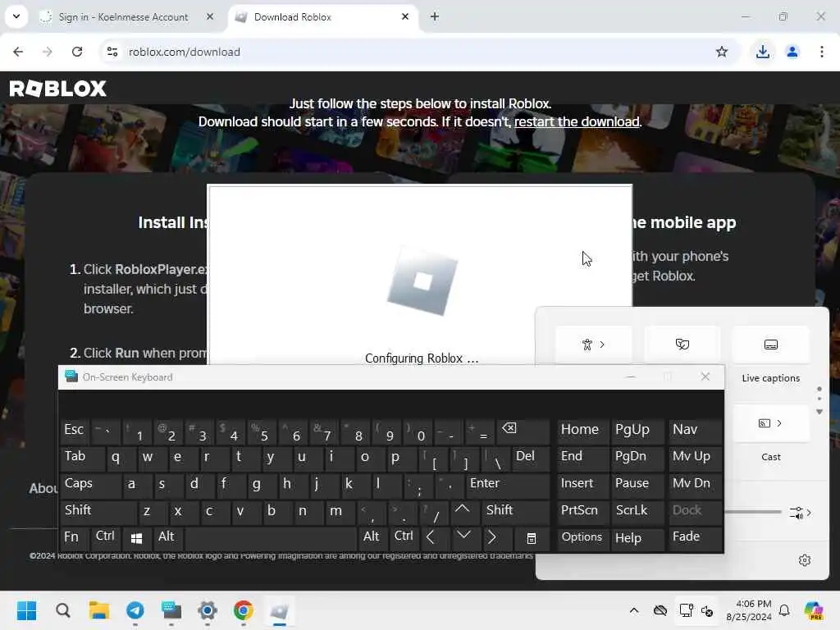
Task: Toggle Live captions tile
Action: (x=770, y=345)
